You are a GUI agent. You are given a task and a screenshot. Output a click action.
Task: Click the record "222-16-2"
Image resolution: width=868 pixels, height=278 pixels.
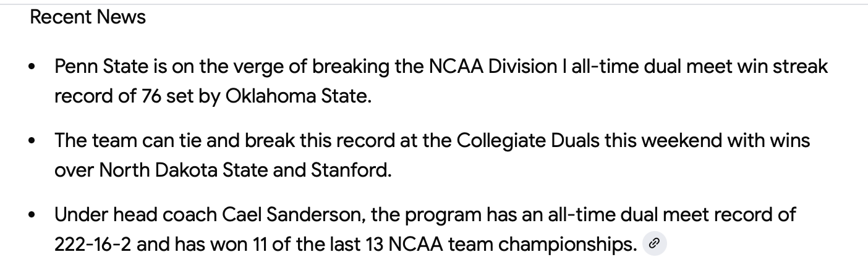93,245
